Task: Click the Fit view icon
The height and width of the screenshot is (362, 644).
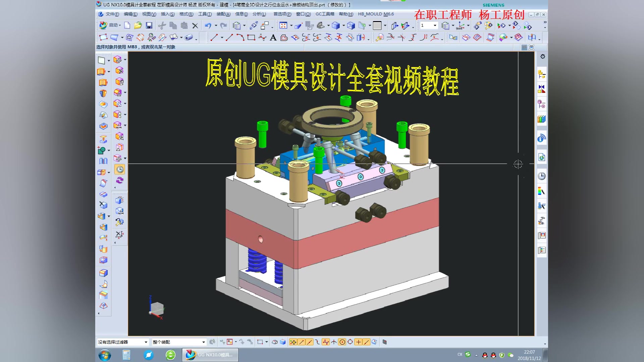Action: 283,25
